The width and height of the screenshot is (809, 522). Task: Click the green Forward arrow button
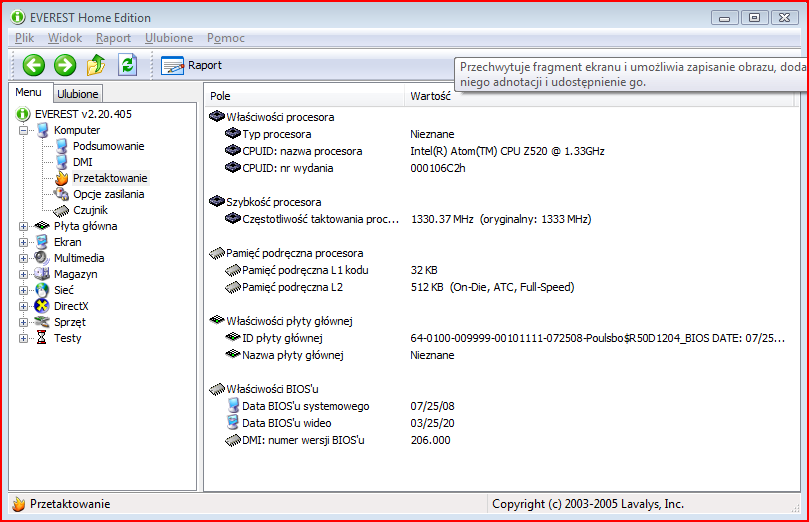[65, 66]
